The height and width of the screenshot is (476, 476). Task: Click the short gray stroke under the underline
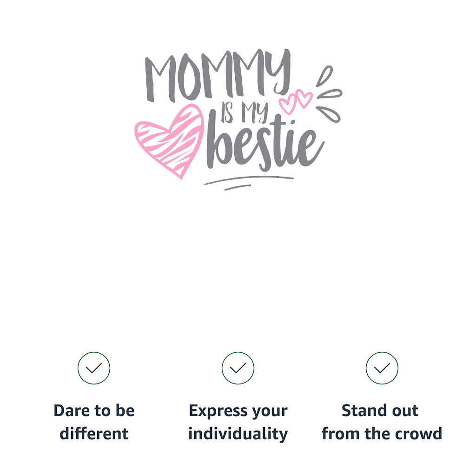(x=238, y=187)
